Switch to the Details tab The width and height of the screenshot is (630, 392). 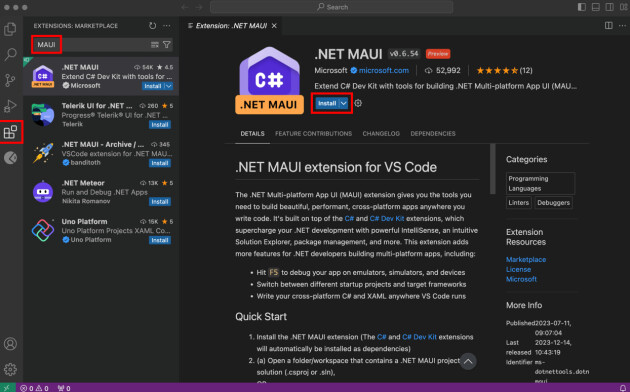point(252,134)
